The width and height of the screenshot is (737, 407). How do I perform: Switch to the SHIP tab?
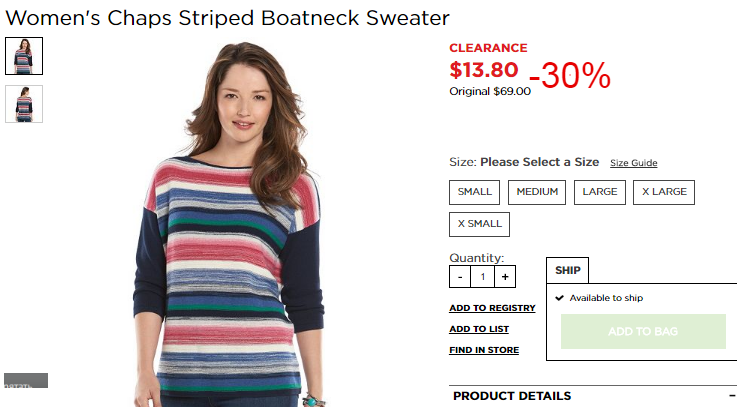(567, 270)
